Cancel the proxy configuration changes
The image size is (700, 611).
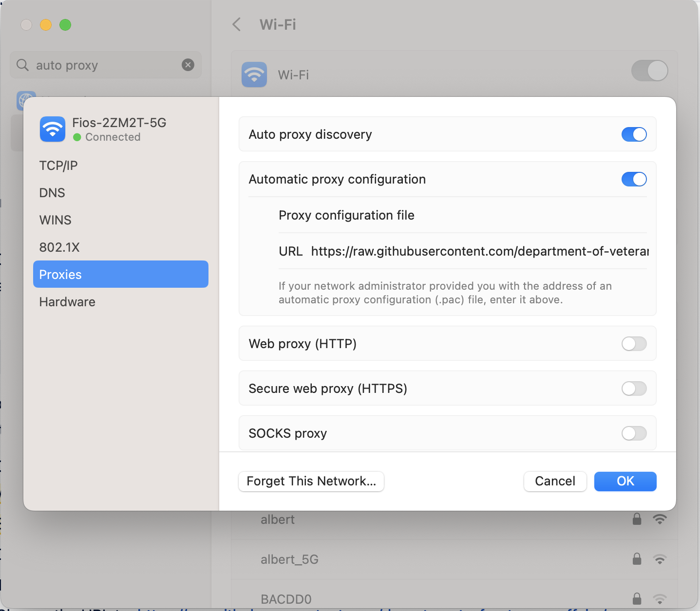555,481
